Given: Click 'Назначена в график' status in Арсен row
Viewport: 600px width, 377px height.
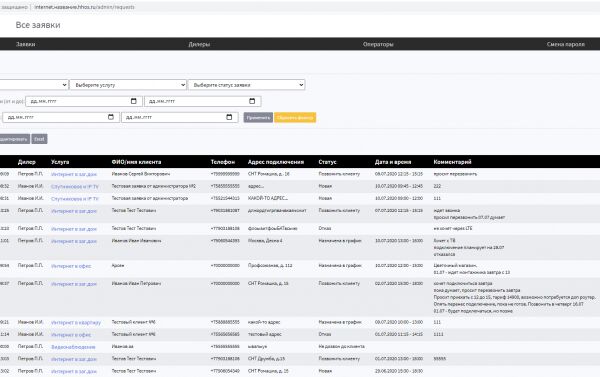Looking at the screenshot, I should click(x=340, y=265).
